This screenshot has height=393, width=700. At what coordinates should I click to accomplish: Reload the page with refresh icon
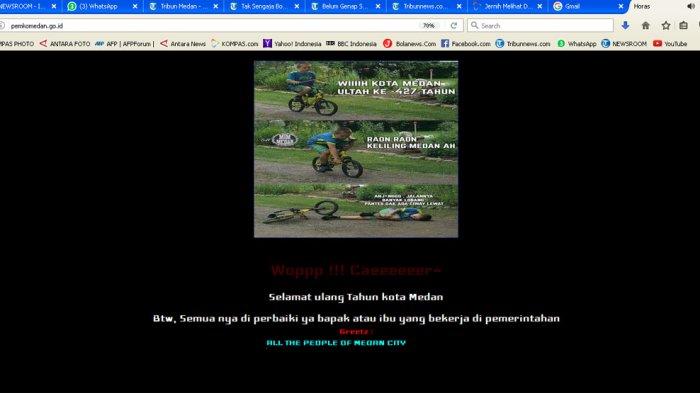[x=454, y=25]
